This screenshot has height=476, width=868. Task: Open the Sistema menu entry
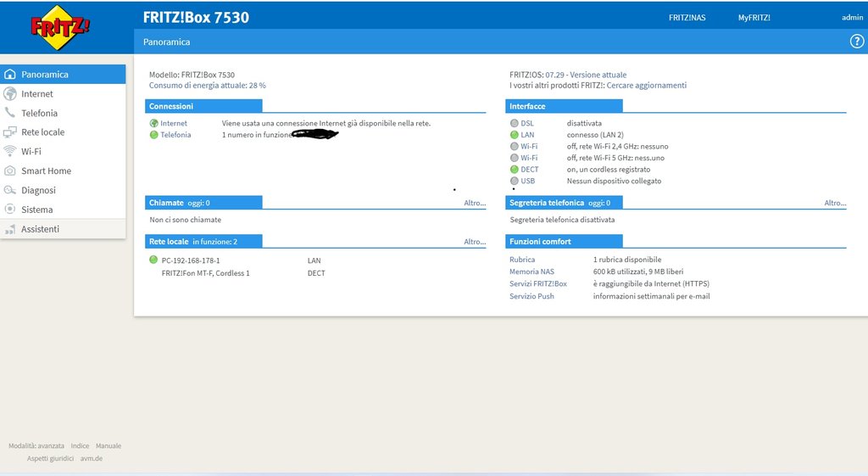click(36, 210)
